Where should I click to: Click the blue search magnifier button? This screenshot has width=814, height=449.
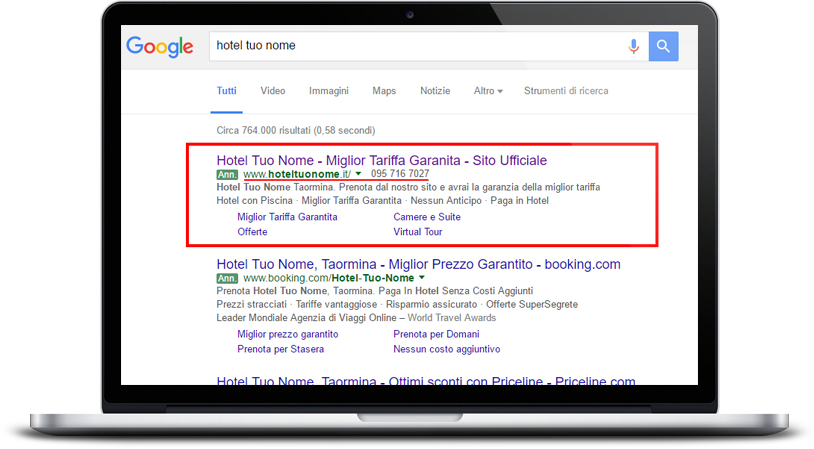click(663, 46)
